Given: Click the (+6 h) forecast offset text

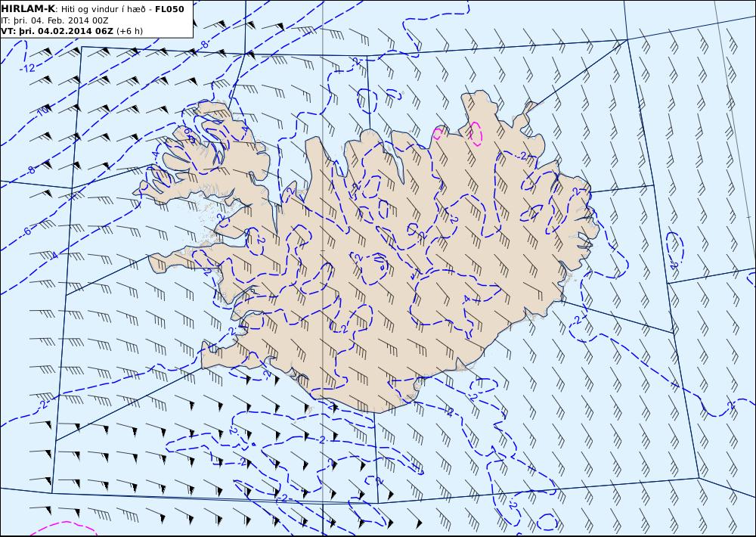Looking at the screenshot, I should [130, 31].
